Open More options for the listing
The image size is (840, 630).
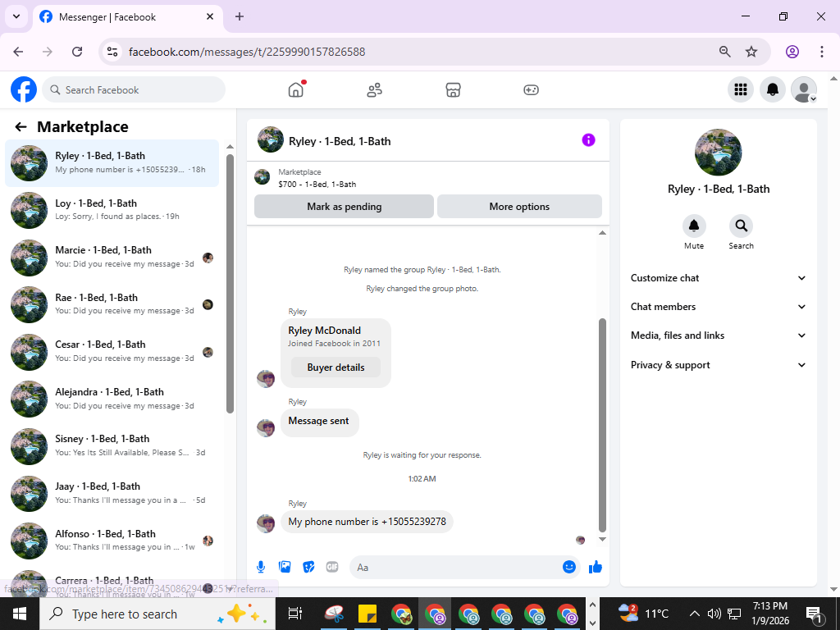pos(519,206)
